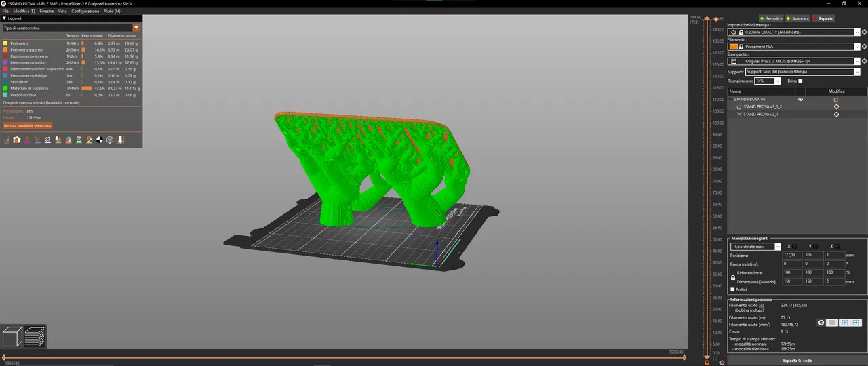Screen dimensions: 868x366
Task: Open filament settings gear next to Prusament PLA
Action: pos(864,47)
